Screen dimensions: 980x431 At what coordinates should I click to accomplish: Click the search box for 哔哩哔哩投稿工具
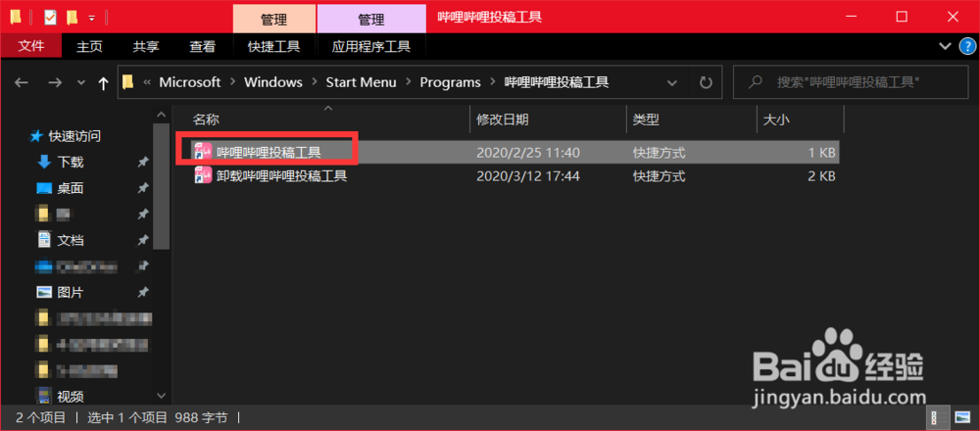point(852,82)
